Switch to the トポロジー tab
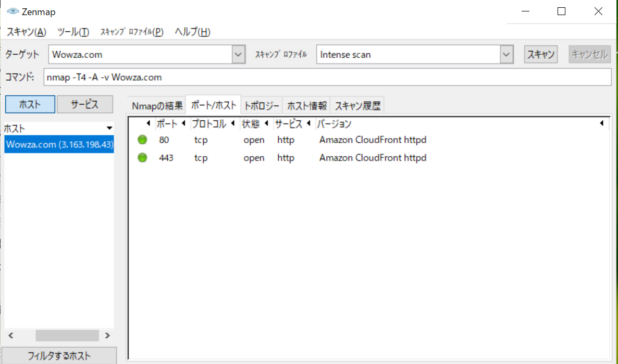Screen dimensions: 618x364 pos(262,106)
